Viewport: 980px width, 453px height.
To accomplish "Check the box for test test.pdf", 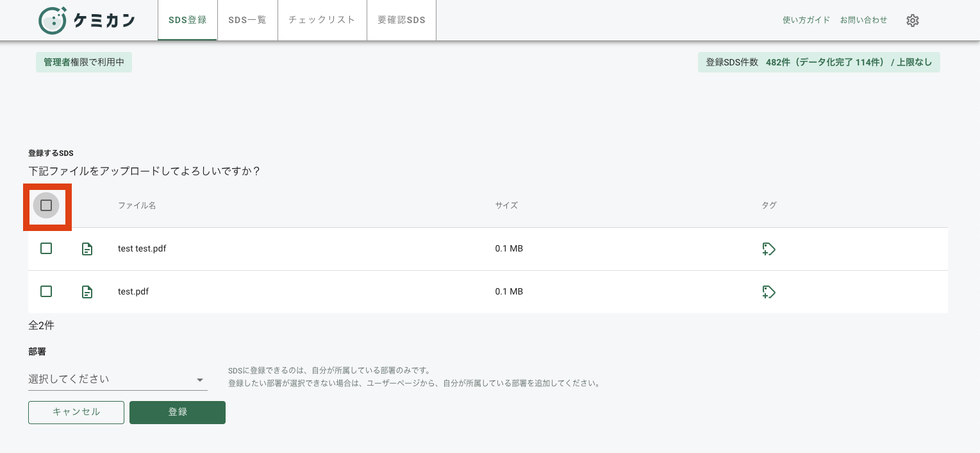I will (46, 248).
